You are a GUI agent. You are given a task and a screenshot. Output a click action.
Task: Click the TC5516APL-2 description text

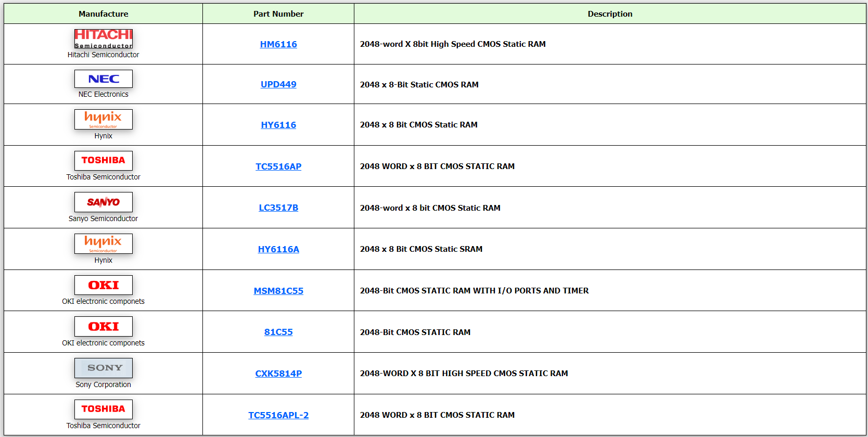click(437, 415)
